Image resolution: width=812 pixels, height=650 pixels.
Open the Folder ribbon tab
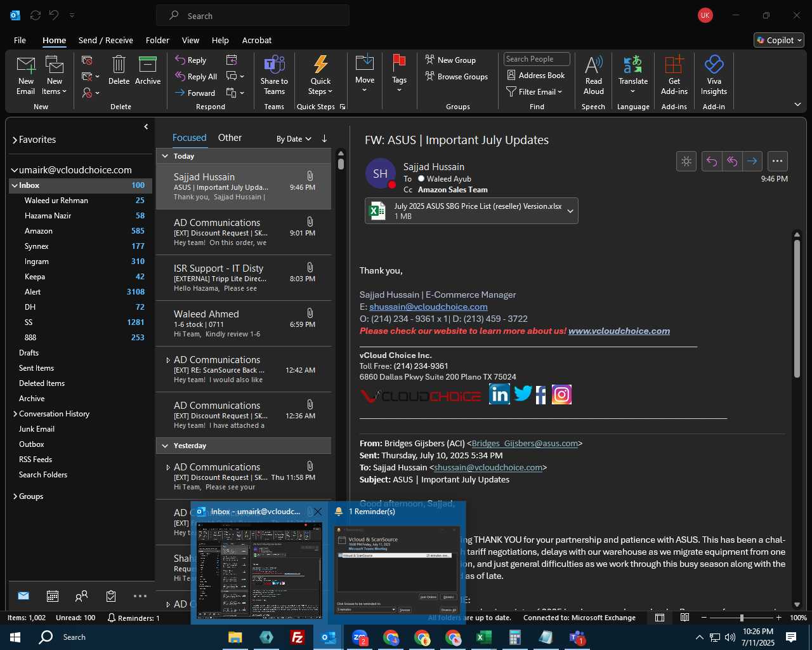[x=157, y=40]
